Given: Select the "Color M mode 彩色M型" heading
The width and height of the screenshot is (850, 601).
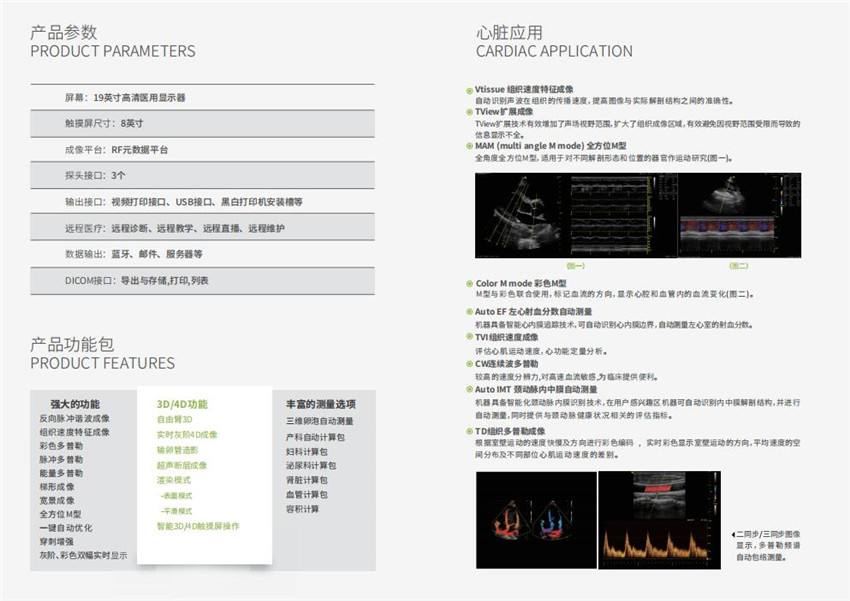Looking at the screenshot, I should click(x=521, y=283).
